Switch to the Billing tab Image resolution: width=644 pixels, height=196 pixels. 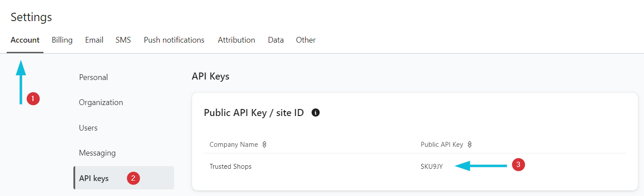[62, 40]
